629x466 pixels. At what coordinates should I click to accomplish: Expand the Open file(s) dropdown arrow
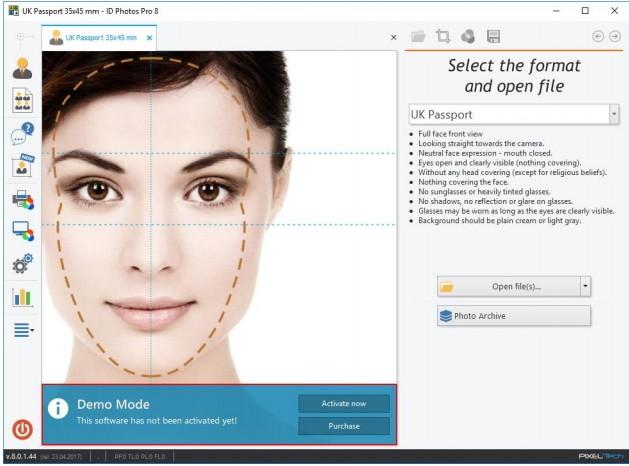(x=586, y=286)
